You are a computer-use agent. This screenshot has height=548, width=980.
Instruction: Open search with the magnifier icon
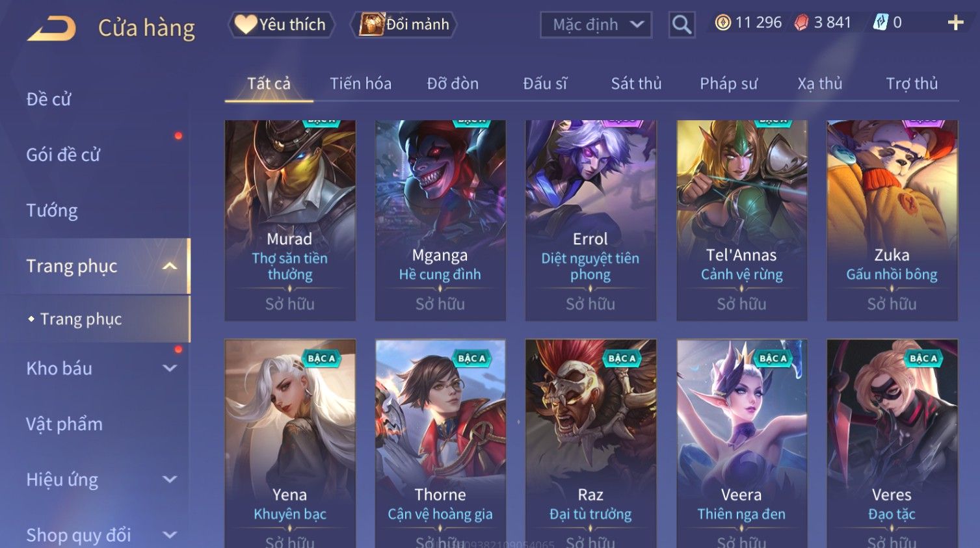(x=682, y=25)
